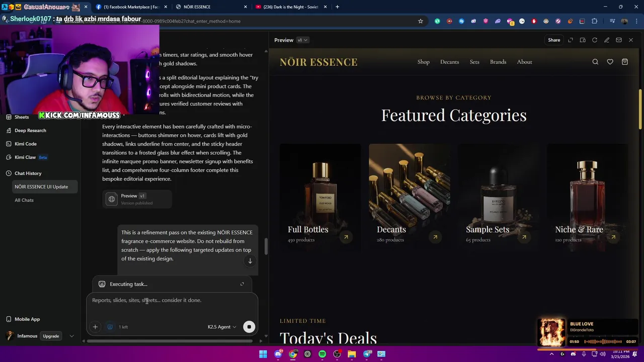Image resolution: width=644 pixels, height=362 pixels.
Task: Open the Windows Start menu
Action: point(263,354)
